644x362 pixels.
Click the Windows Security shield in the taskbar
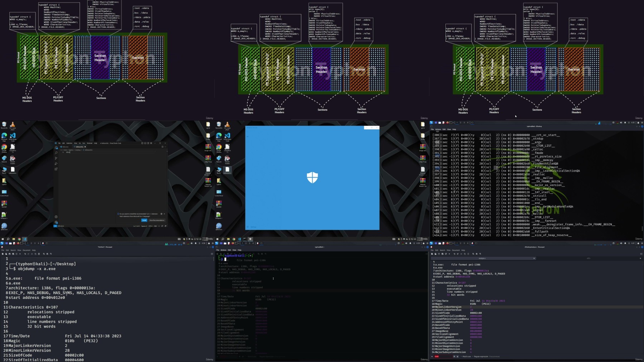pos(250,239)
